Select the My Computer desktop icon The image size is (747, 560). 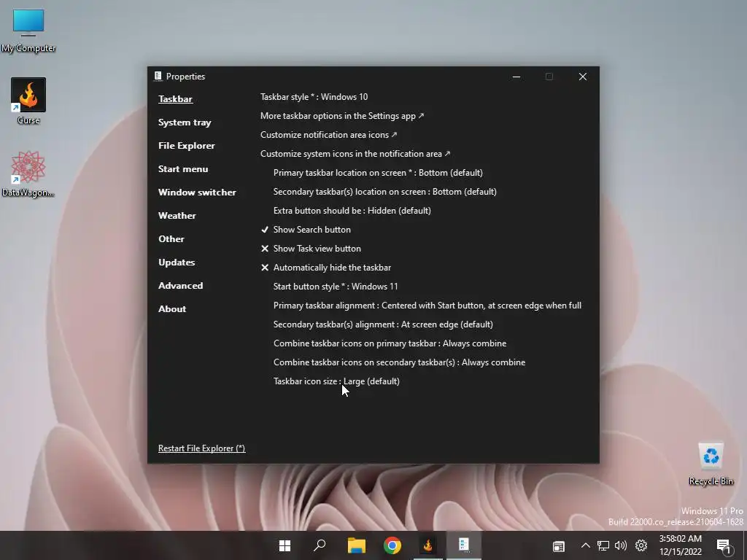click(x=28, y=31)
